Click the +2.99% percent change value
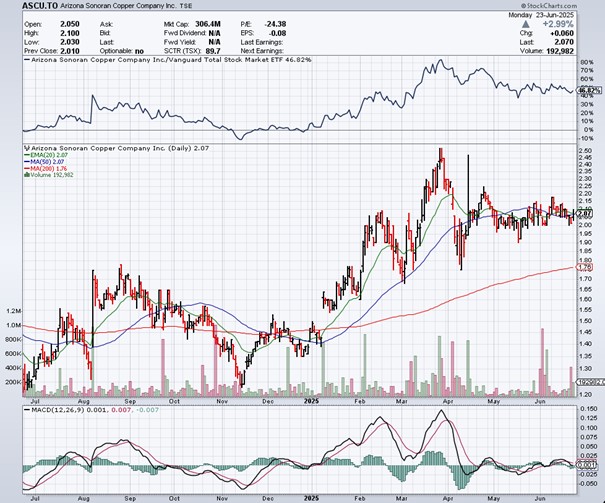The image size is (605, 503). [x=558, y=24]
